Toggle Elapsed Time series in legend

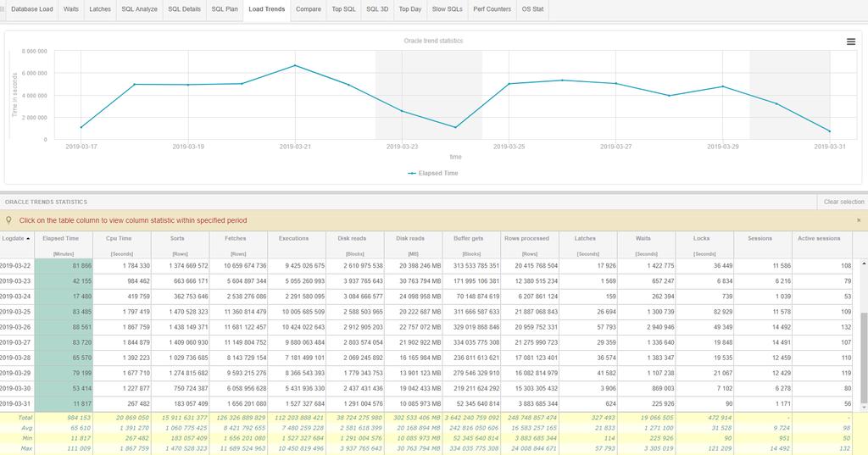433,173
